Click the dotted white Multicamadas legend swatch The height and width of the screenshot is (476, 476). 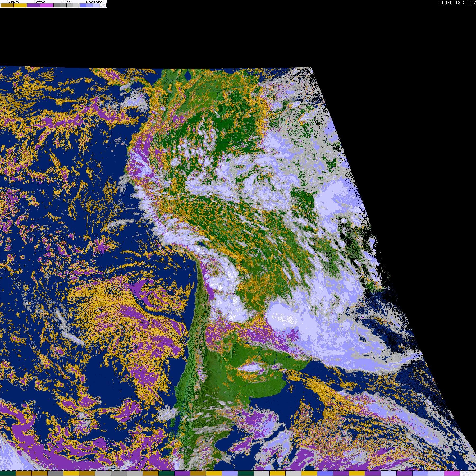point(103,5)
